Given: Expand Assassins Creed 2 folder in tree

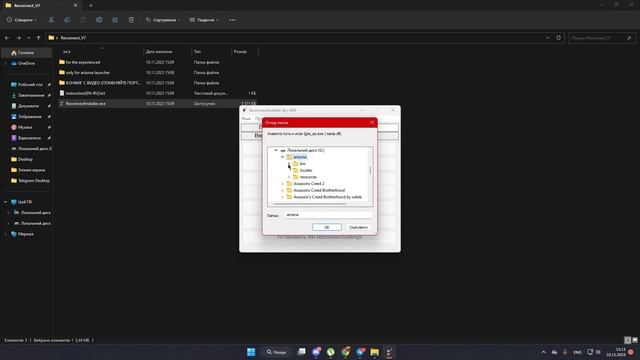Looking at the screenshot, I should pos(282,184).
